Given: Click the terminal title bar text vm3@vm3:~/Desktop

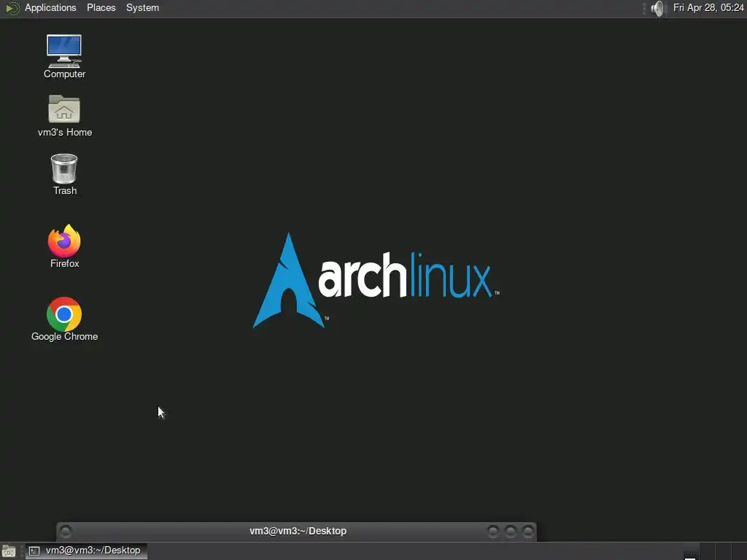Looking at the screenshot, I should click(298, 531).
